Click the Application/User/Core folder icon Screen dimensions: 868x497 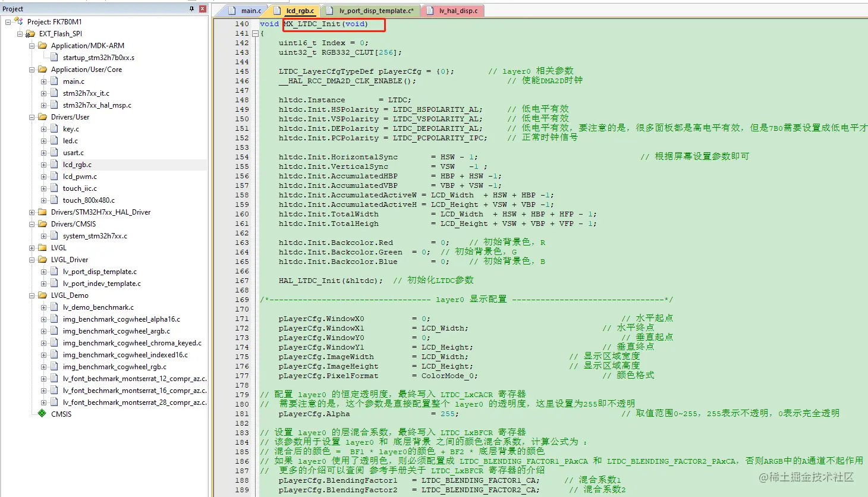42,70
